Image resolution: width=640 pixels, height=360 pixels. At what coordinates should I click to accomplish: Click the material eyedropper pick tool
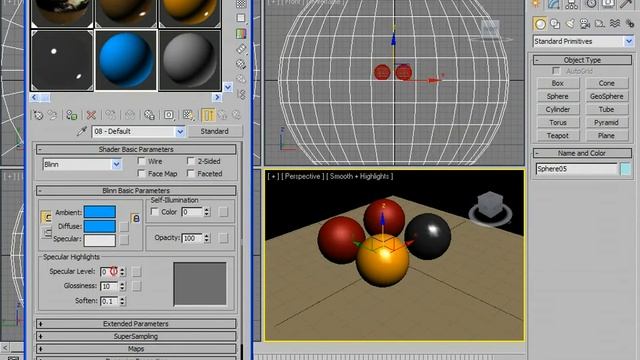pos(82,131)
